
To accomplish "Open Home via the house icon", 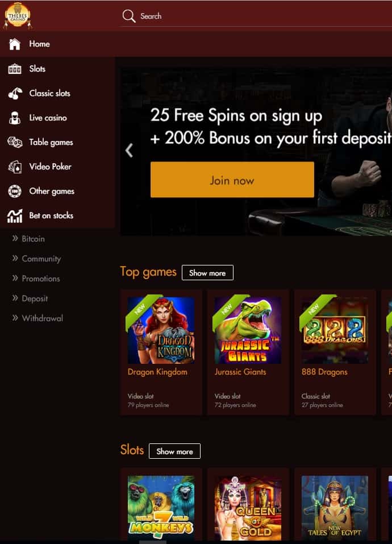I will click(x=15, y=44).
